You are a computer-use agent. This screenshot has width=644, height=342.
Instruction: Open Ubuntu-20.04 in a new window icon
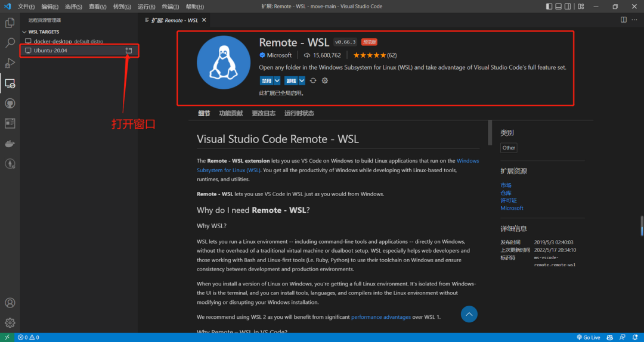pos(129,51)
